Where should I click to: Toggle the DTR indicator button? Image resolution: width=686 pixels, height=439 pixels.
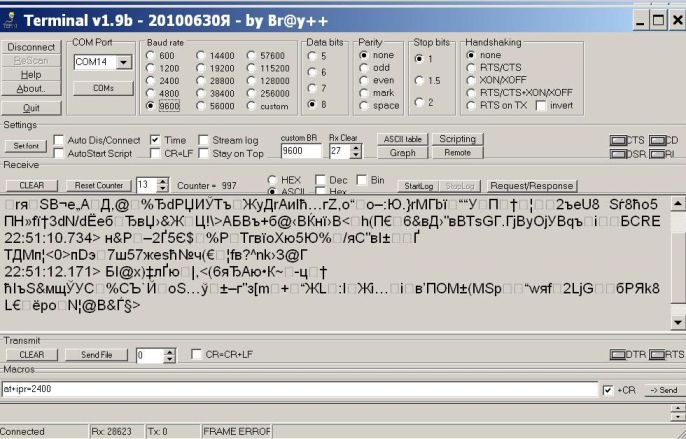[x=620, y=354]
